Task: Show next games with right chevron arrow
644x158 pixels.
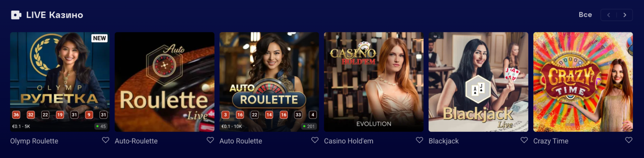Action: (625, 15)
